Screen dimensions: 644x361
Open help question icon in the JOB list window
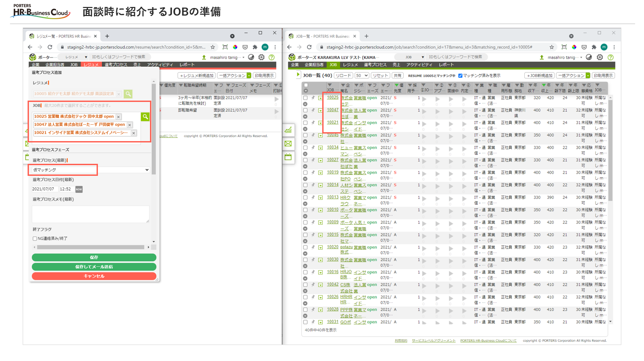pos(611,57)
